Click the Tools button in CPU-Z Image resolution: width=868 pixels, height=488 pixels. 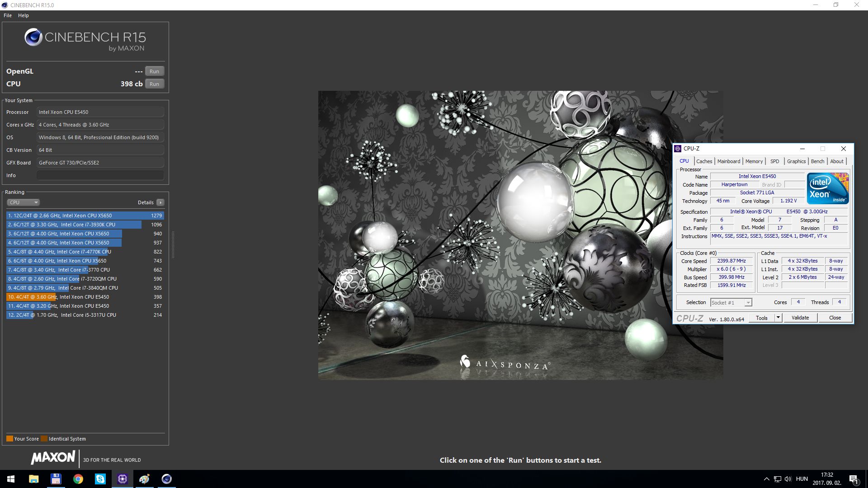761,318
